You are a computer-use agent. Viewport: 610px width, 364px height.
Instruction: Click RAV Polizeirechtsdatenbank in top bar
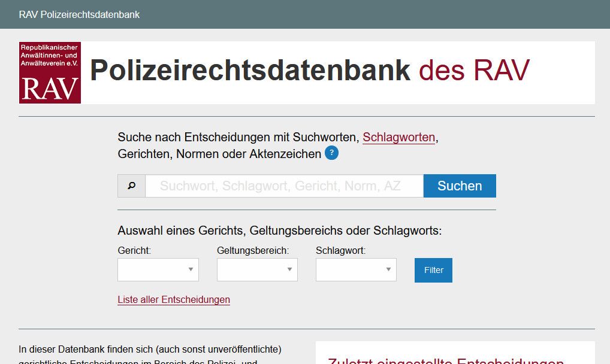coord(80,14)
